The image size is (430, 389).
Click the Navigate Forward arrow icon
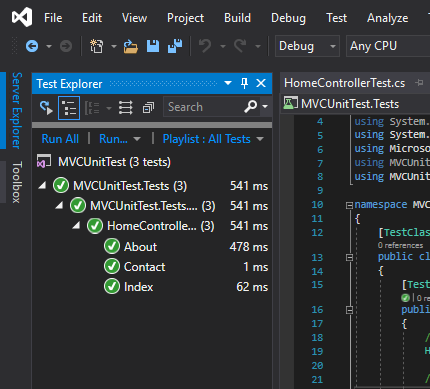[66, 46]
